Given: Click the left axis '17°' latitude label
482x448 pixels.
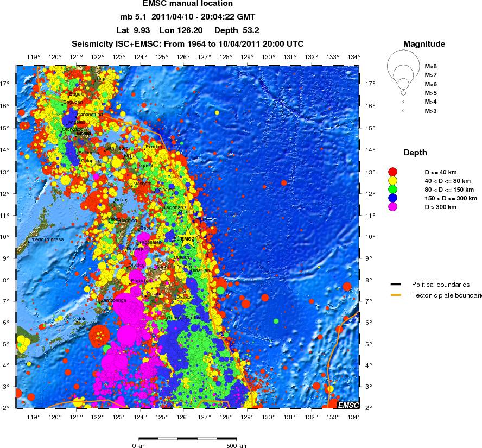Looking at the screenshot, I should pos(4,83).
